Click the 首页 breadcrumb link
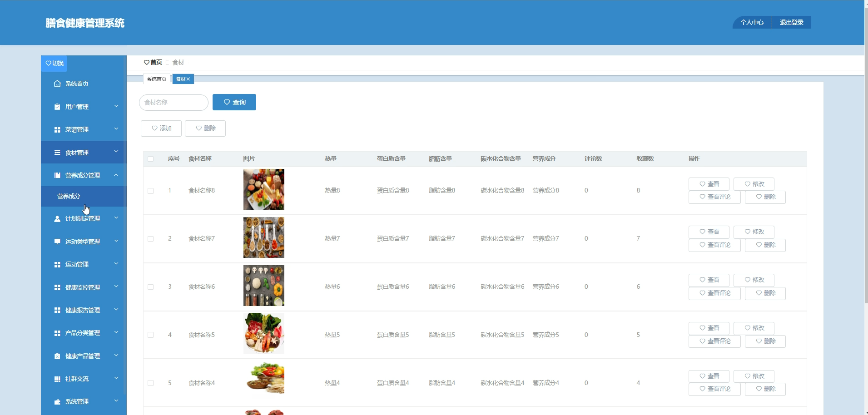This screenshot has height=415, width=868. [156, 62]
